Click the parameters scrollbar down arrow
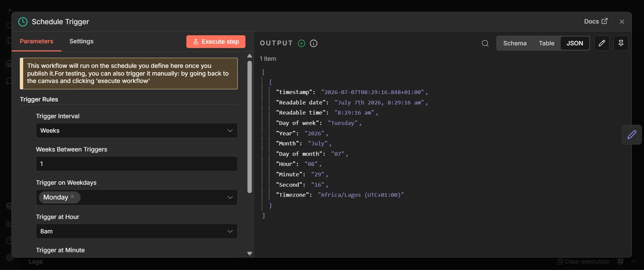 pyautogui.click(x=249, y=254)
